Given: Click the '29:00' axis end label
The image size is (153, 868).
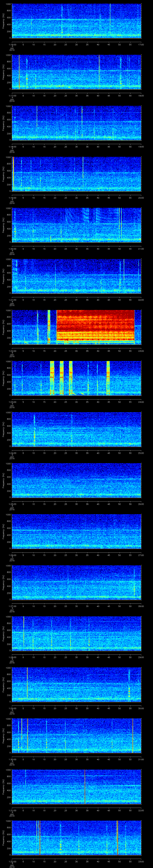Looking at the screenshot, I should pos(141,657).
